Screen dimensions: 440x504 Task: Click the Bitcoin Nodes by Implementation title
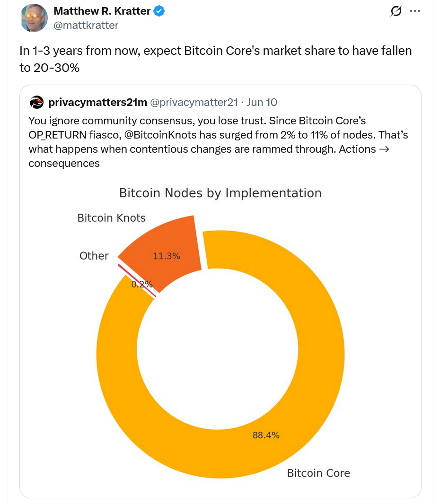(x=220, y=193)
